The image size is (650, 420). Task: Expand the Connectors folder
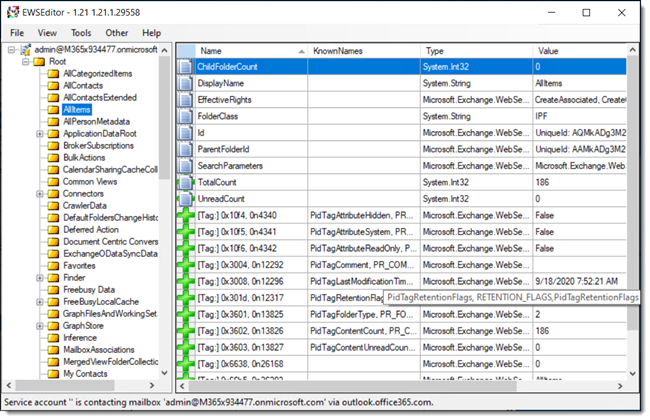40,194
